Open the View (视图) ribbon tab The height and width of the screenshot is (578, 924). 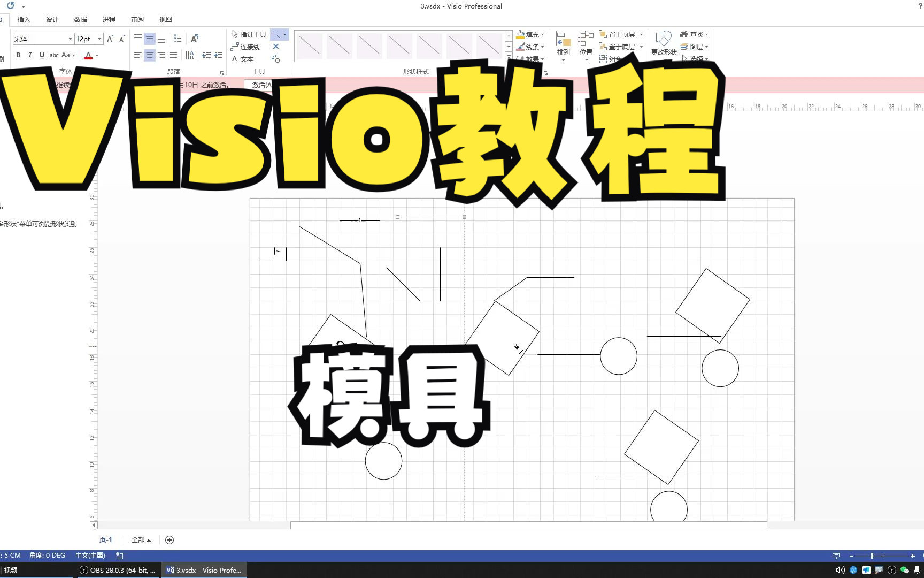point(165,20)
